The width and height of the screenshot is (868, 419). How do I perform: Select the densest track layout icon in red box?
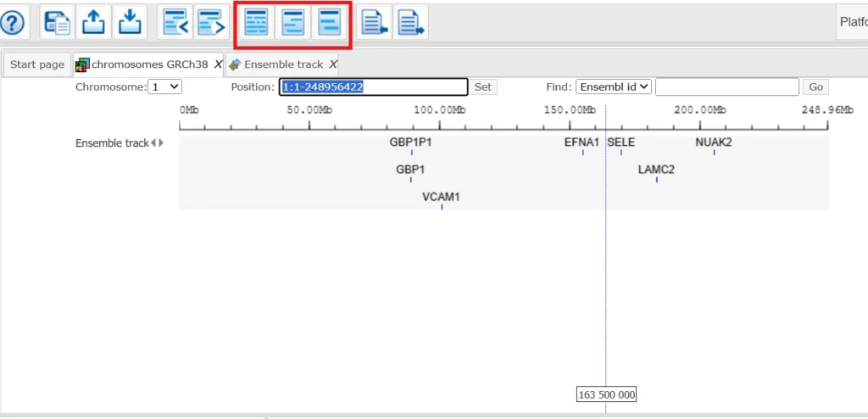[256, 22]
